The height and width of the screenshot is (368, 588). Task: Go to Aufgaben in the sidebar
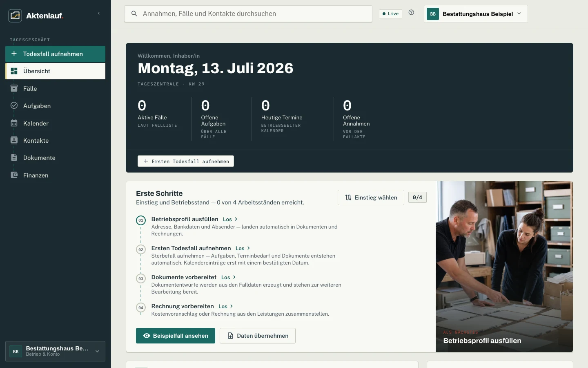pos(55,106)
